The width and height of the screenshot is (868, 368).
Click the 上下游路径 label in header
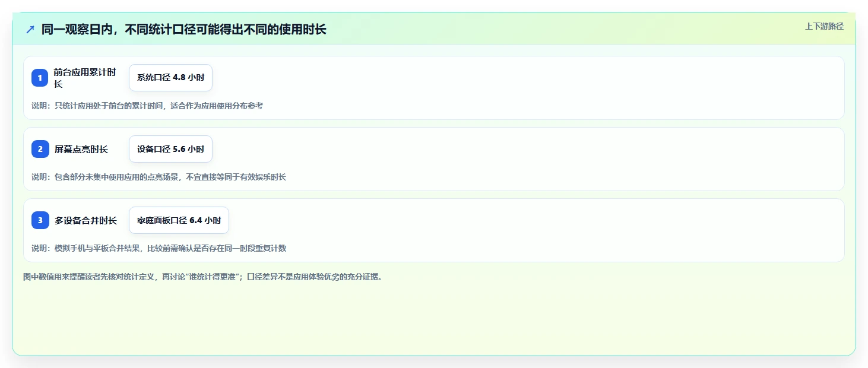pos(824,26)
